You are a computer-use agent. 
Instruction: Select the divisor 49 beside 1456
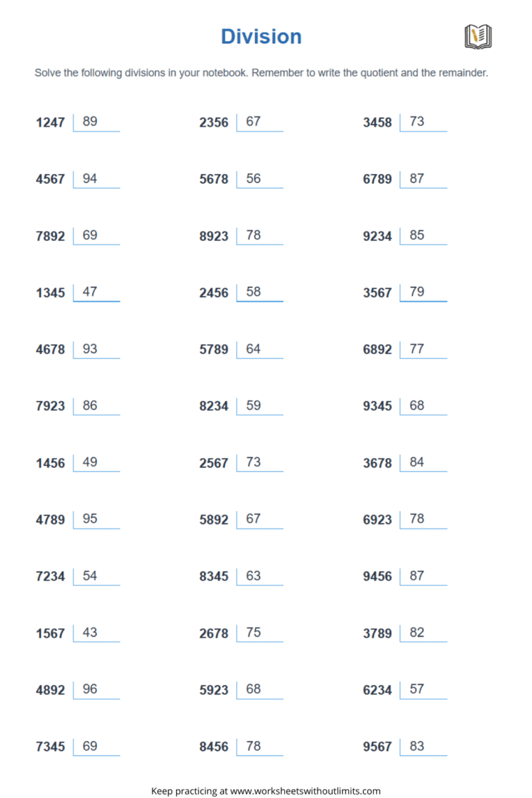coord(90,463)
